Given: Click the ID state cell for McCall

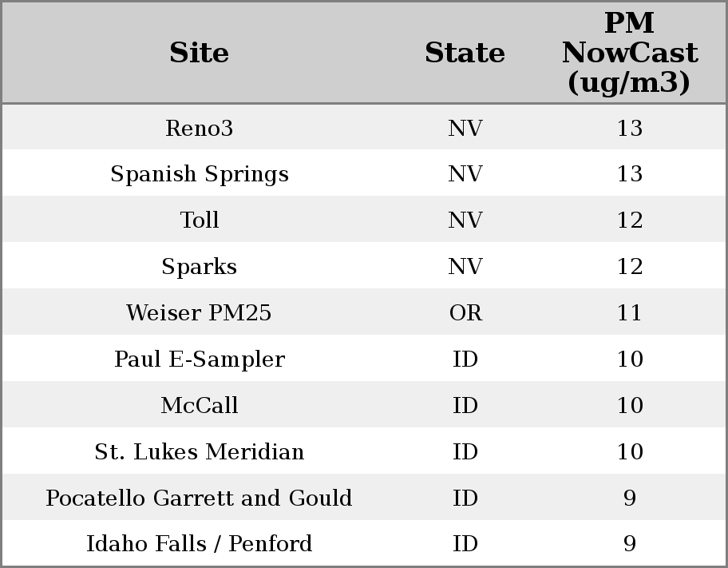Looking at the screenshot, I should (x=465, y=406).
